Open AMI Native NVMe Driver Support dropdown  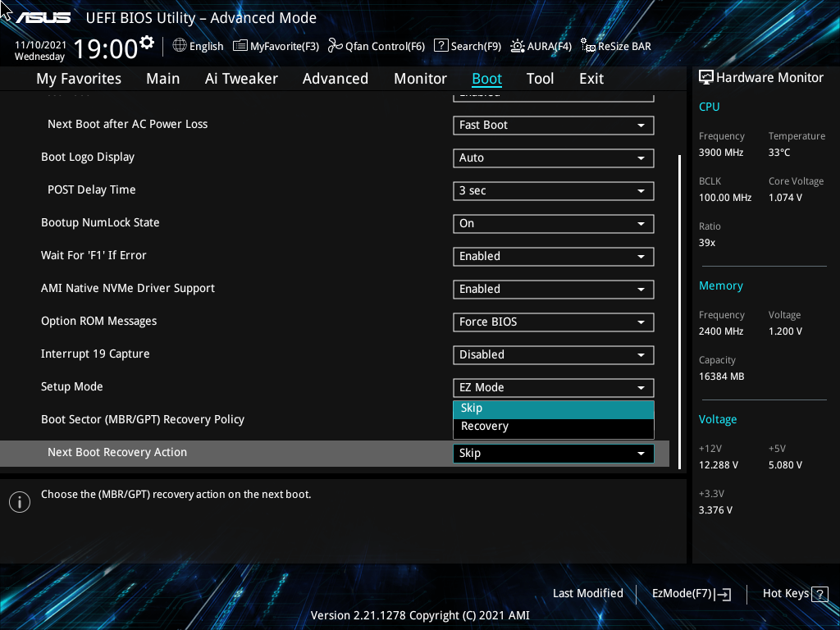[x=554, y=290]
